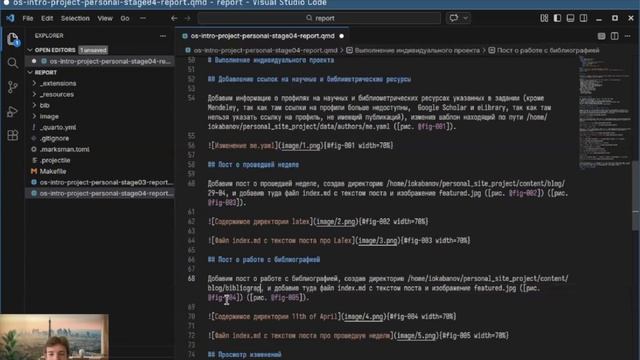This screenshot has width=640, height=360.
Task: Click the webcam video thumbnail
Action: pyautogui.click(x=54, y=337)
